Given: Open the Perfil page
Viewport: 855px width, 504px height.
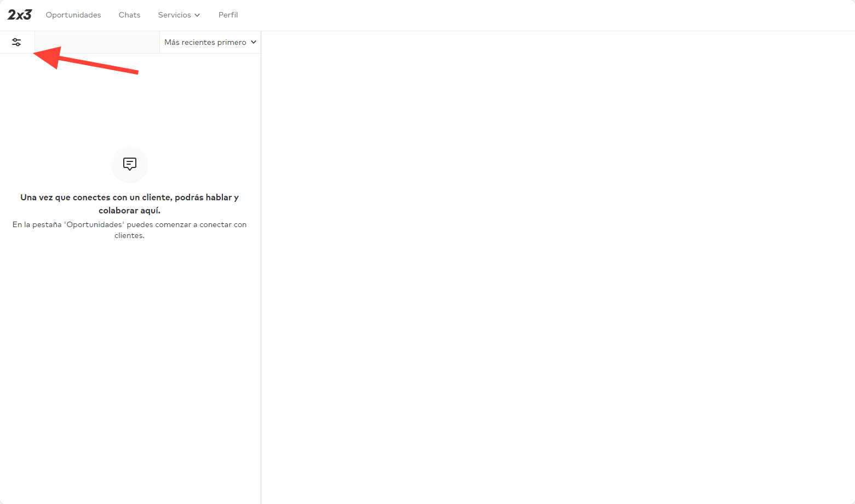Looking at the screenshot, I should point(228,15).
